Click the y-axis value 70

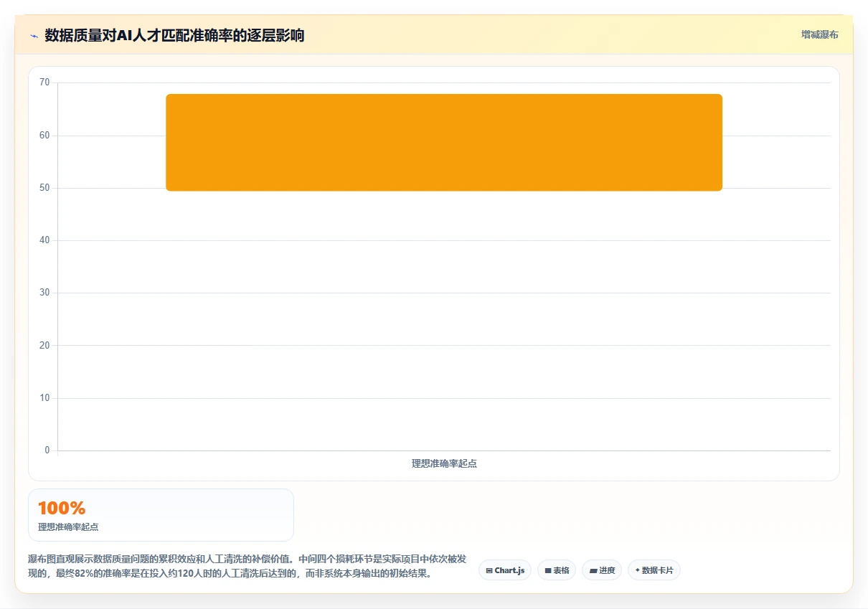click(x=44, y=82)
